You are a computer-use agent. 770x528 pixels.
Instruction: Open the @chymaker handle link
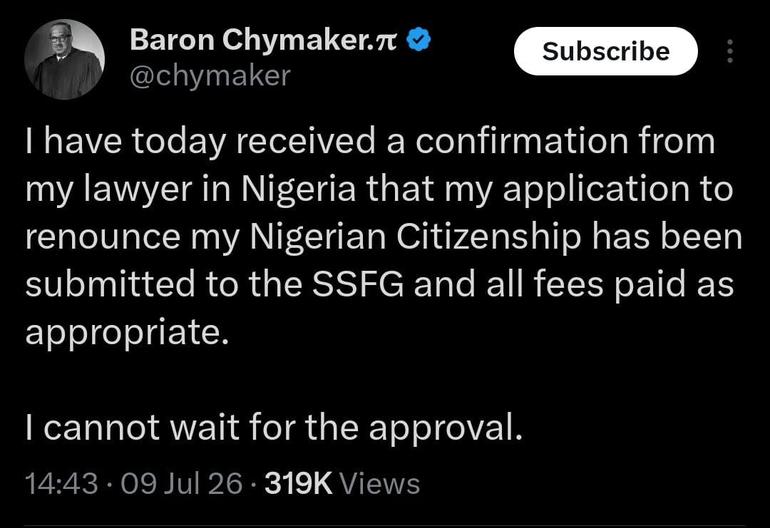(210, 76)
